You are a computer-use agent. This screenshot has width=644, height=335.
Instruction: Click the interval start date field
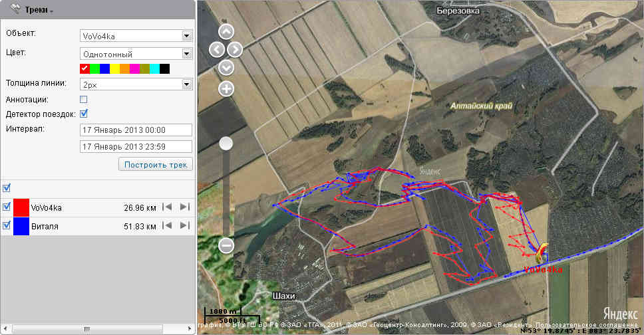(135, 130)
